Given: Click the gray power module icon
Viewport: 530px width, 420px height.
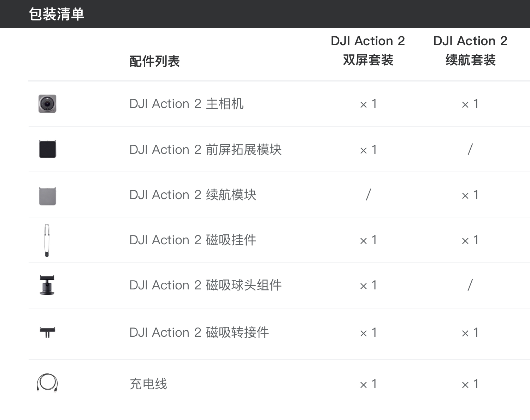Looking at the screenshot, I should (x=47, y=196).
